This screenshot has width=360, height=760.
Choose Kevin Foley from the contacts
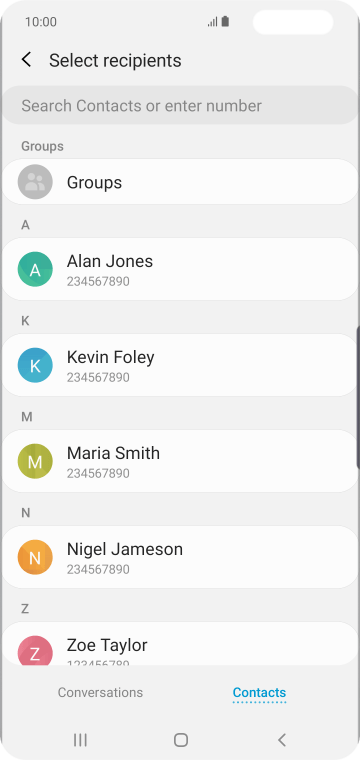180,365
